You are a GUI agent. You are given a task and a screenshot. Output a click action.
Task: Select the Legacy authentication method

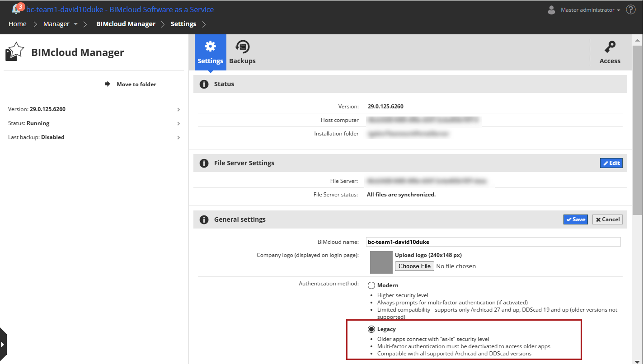coord(371,329)
